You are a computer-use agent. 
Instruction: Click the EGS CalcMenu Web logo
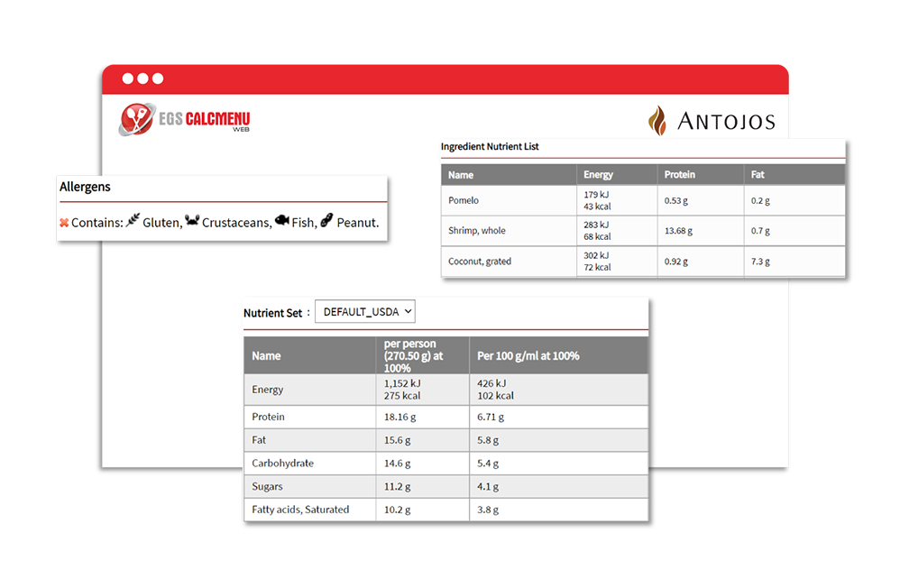coord(184,119)
